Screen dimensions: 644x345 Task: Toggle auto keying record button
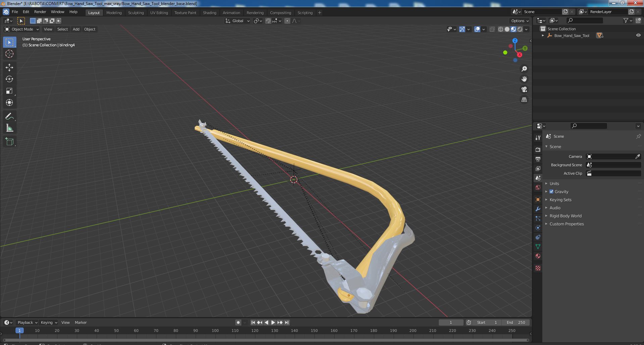click(x=238, y=322)
